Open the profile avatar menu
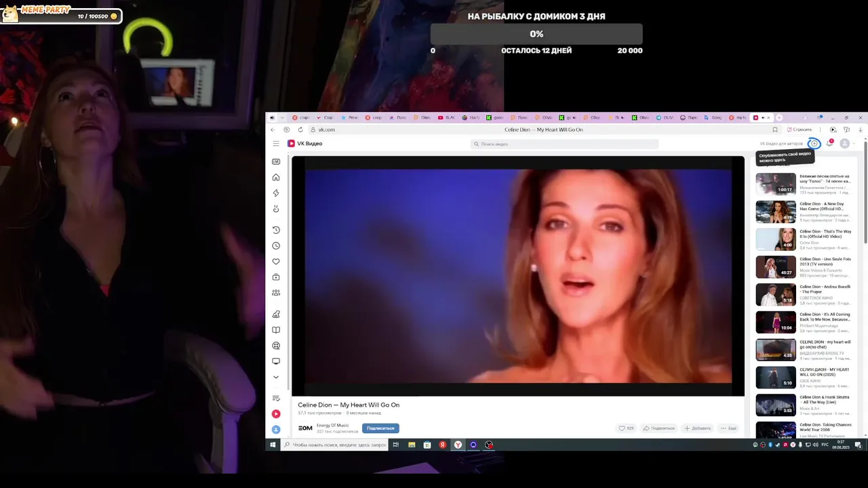868x488 pixels. pyautogui.click(x=844, y=144)
